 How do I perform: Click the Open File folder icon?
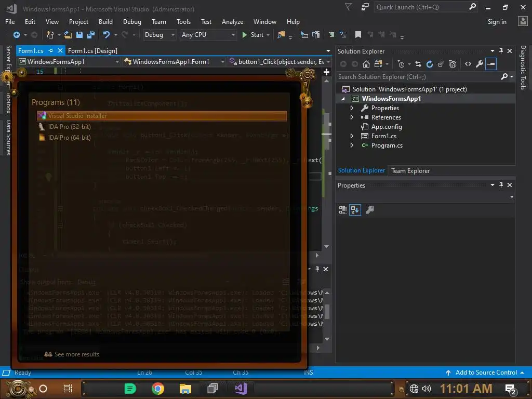[x=68, y=35]
